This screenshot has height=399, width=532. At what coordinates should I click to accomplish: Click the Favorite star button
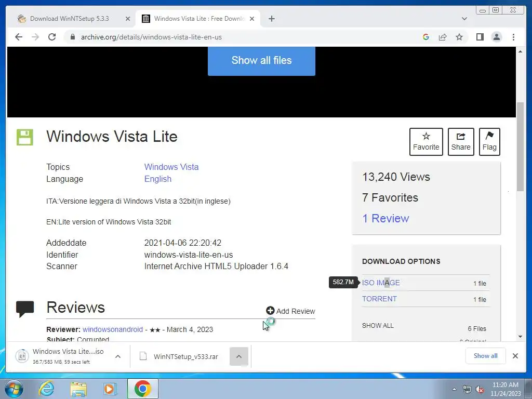click(426, 142)
